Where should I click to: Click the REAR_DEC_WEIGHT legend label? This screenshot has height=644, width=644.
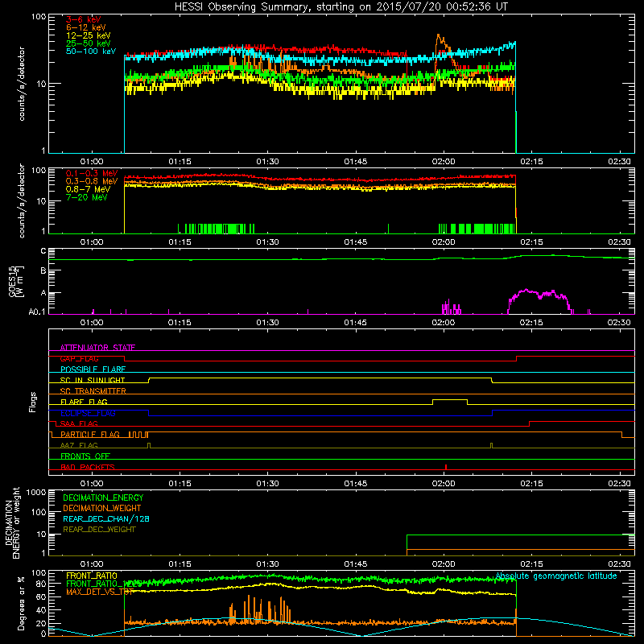(99, 530)
